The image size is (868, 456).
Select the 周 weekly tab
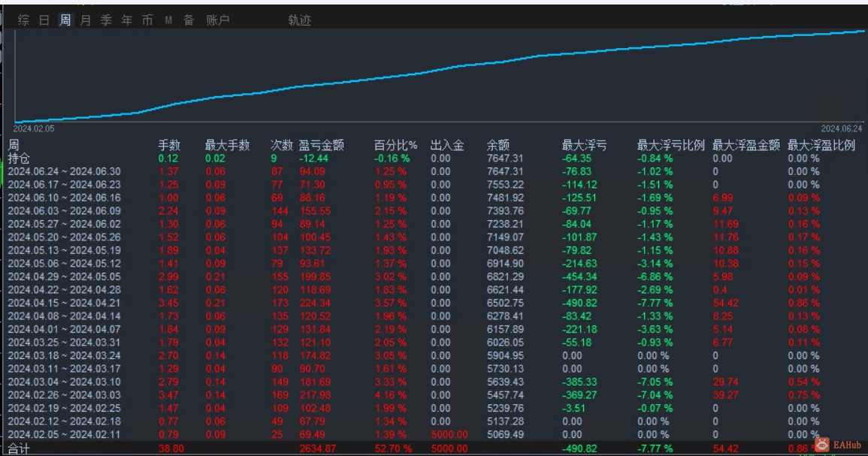tap(65, 20)
